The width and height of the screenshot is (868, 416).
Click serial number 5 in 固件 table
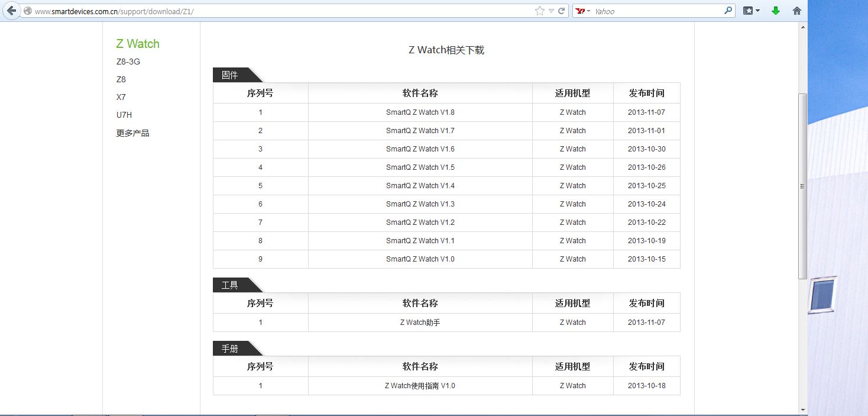(260, 186)
